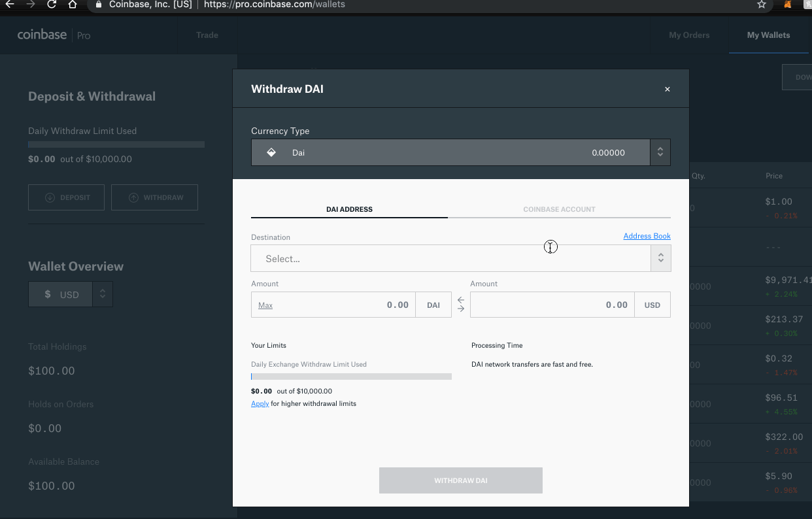Reload the page with refresh icon
This screenshot has height=519, width=812.
(x=52, y=5)
